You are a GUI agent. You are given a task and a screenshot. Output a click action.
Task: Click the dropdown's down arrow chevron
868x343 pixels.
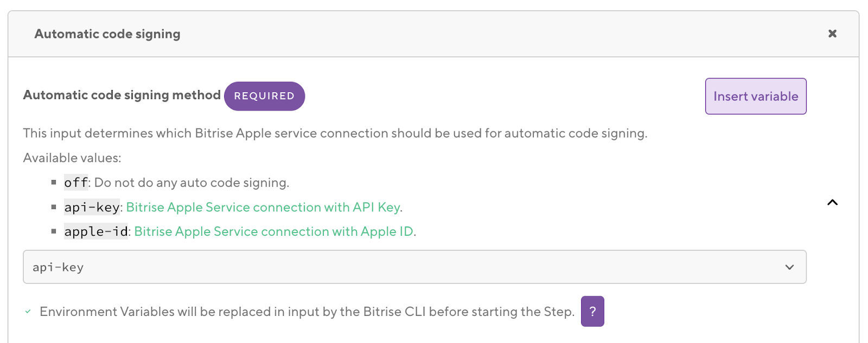coord(789,267)
